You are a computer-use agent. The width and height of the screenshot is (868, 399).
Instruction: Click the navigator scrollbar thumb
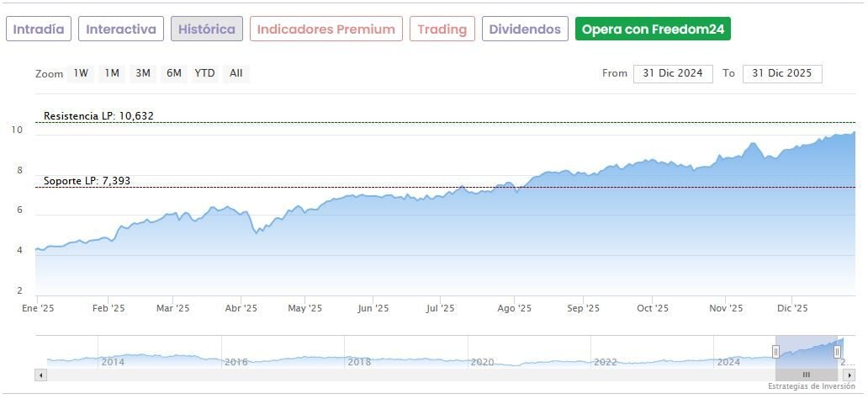[806, 375]
